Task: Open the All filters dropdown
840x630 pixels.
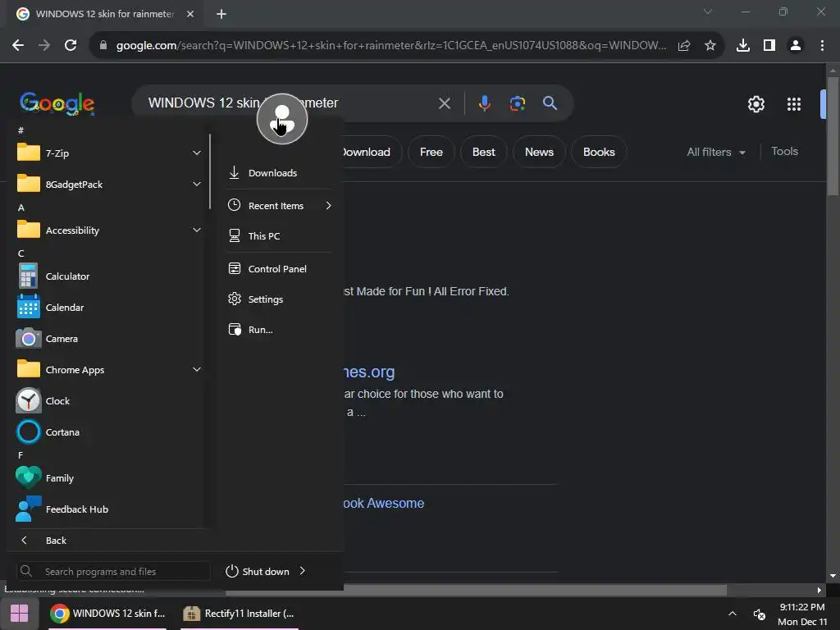Action: click(715, 152)
